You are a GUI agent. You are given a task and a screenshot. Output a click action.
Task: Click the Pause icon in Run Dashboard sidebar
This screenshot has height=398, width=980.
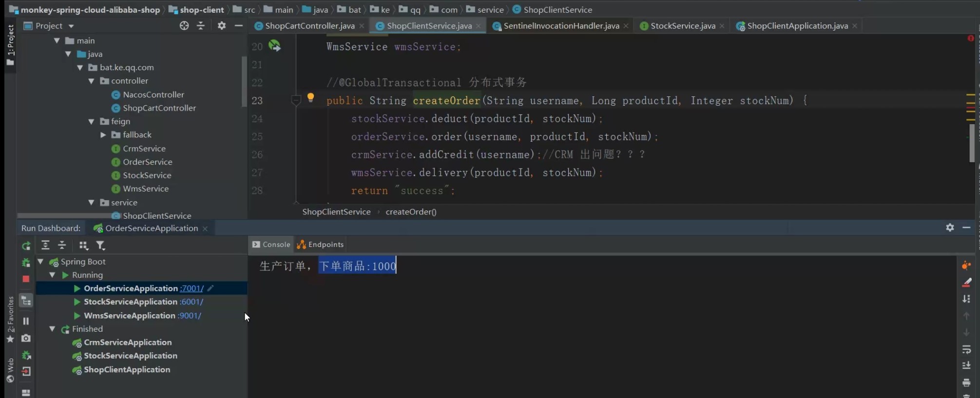point(26,321)
